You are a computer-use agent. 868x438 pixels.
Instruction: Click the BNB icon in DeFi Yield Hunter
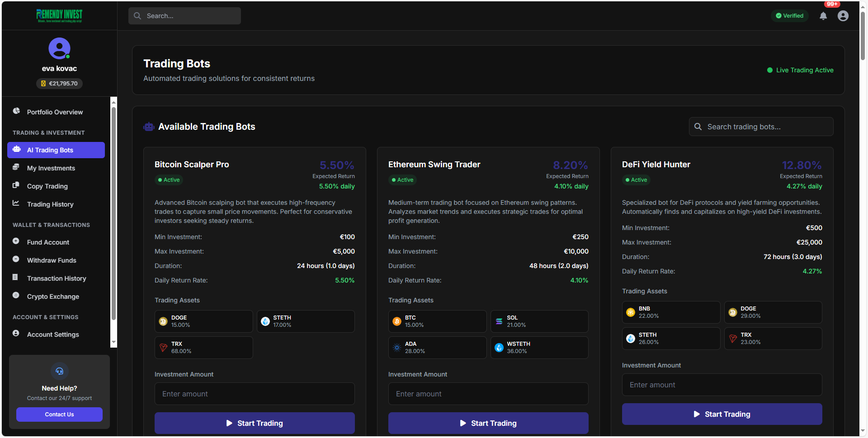click(x=631, y=312)
